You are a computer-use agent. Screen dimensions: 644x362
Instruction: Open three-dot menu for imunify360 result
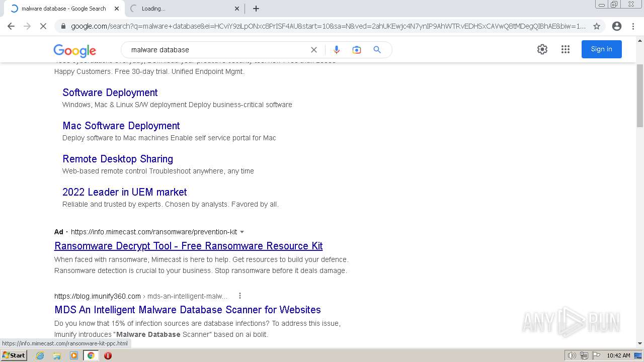[240, 296]
